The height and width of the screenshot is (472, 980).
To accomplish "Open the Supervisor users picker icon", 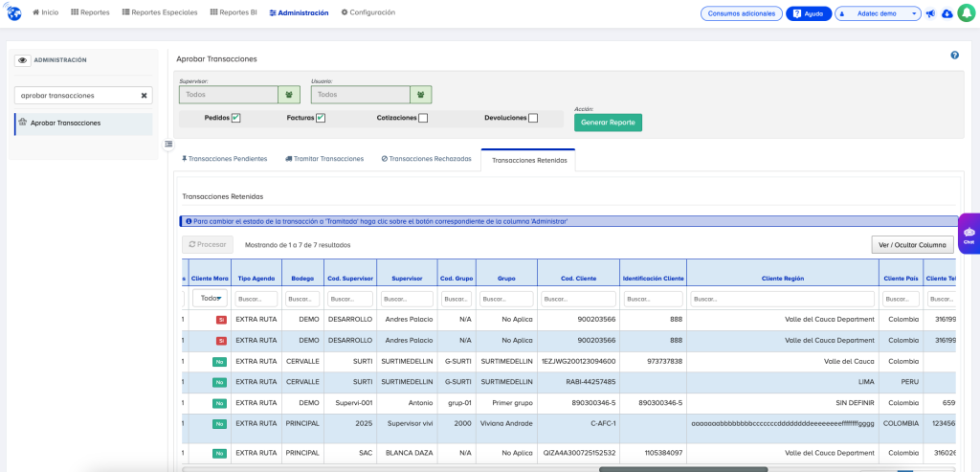I will coord(289,95).
